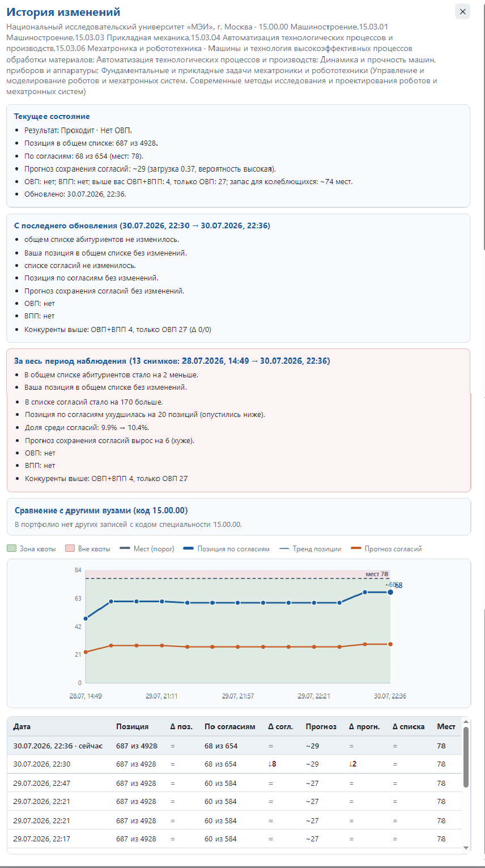Viewport: 485px width, 868px height.
Task: Toggle the Вне квоты legend swatch
Action: (70, 548)
